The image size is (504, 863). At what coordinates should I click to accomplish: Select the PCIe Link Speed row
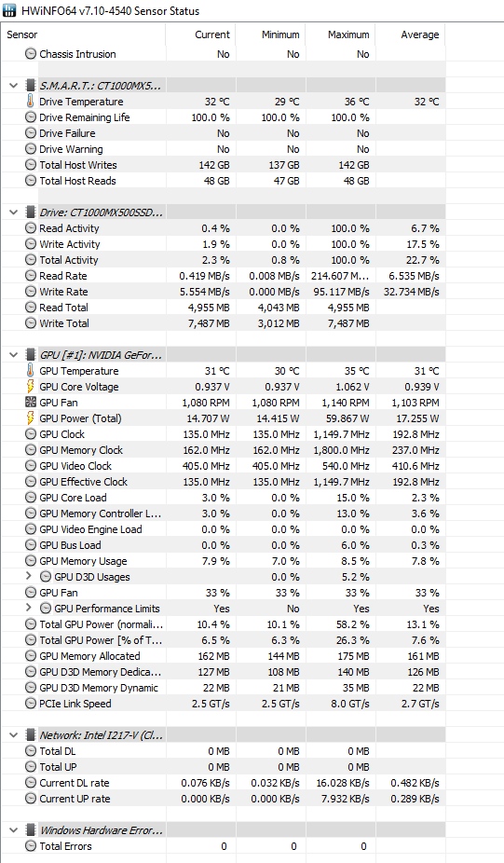tap(223, 704)
